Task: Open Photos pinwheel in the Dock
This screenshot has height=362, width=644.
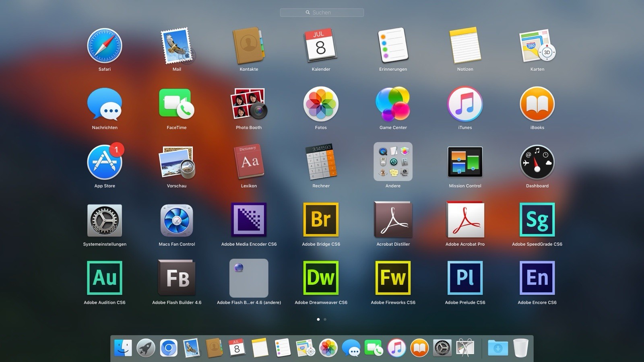Action: click(328, 348)
